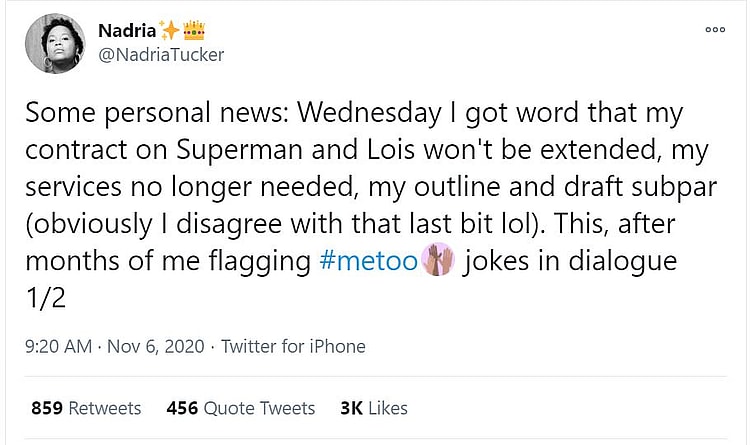Click "jokes in dialogue" in the tweet
This screenshot has height=445, width=750.
pyautogui.click(x=568, y=261)
